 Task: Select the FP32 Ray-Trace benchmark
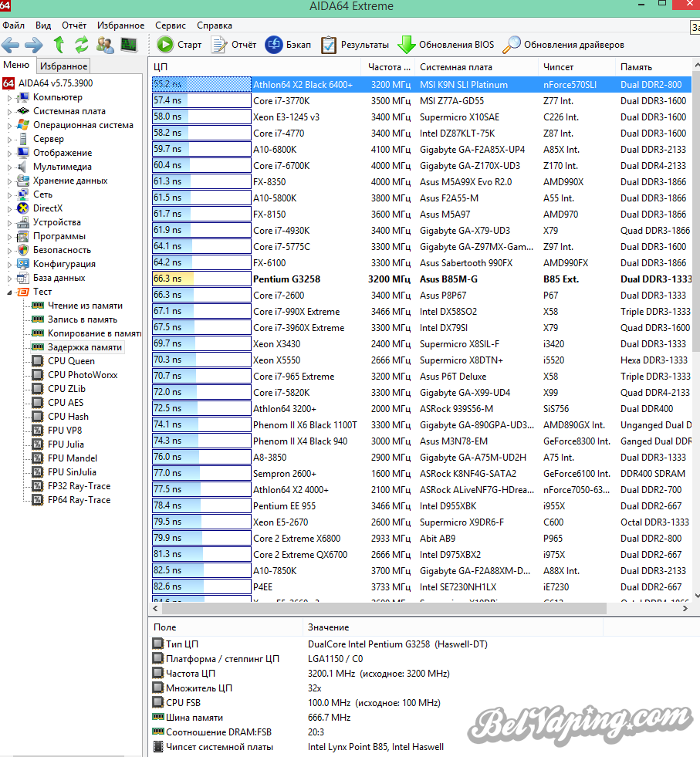coord(79,486)
